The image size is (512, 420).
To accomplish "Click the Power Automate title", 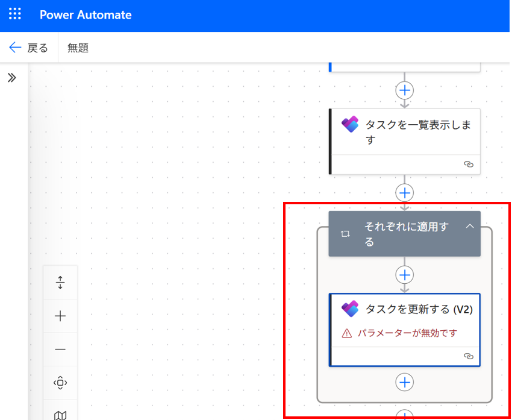I will coord(86,14).
